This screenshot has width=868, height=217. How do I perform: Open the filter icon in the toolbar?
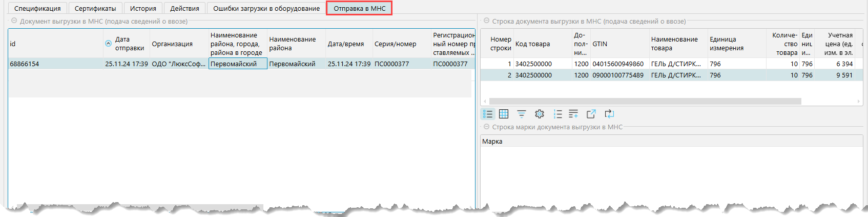click(x=521, y=114)
